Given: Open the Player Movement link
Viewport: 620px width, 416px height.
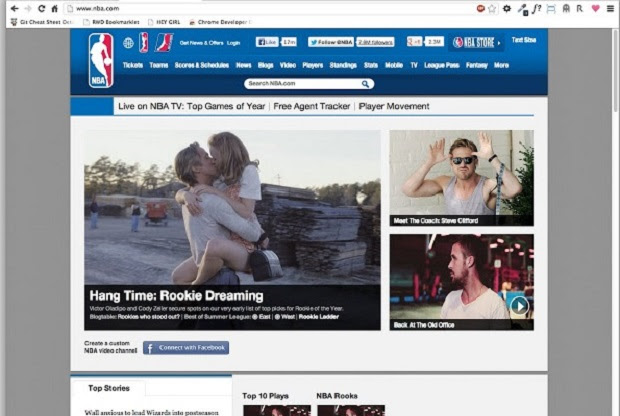Looking at the screenshot, I should coord(394,106).
